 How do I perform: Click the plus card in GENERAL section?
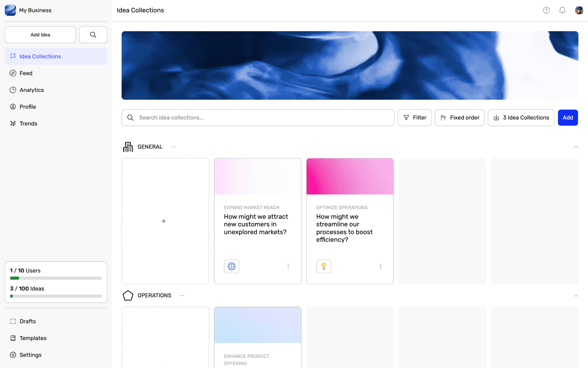(x=165, y=221)
